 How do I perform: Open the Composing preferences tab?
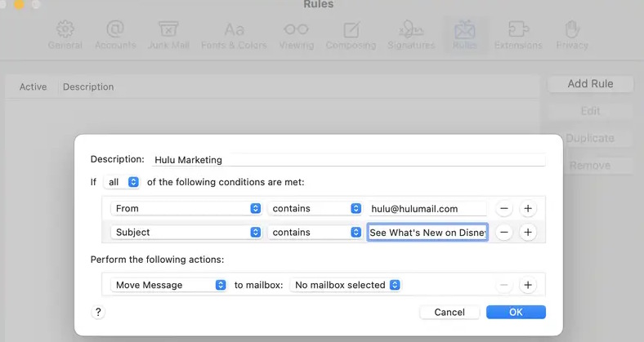[351, 35]
